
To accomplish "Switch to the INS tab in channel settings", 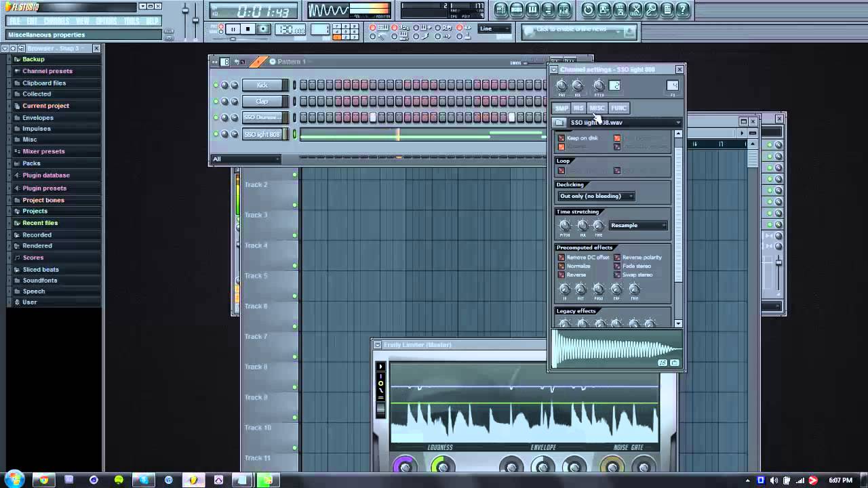I will pos(578,108).
